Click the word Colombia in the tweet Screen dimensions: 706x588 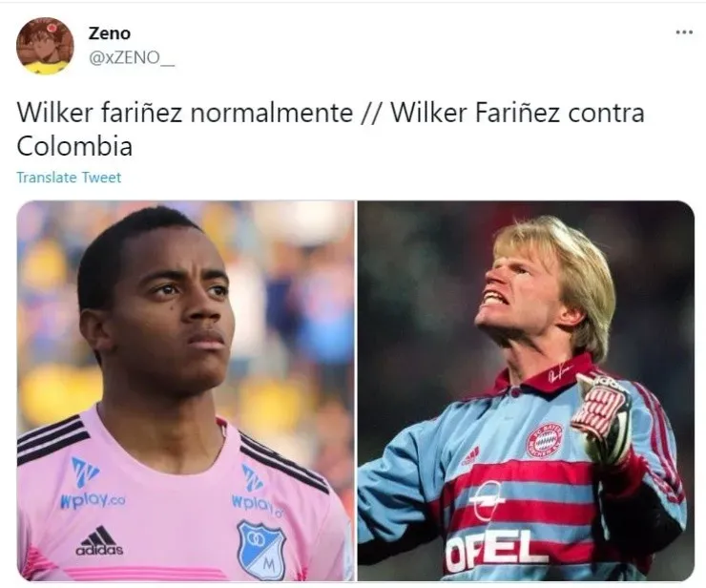click(74, 146)
